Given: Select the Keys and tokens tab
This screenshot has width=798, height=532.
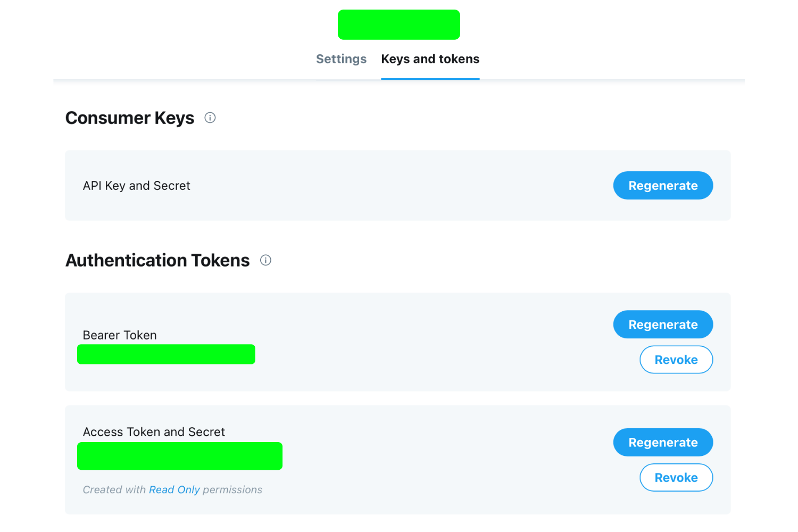Looking at the screenshot, I should pyautogui.click(x=430, y=59).
